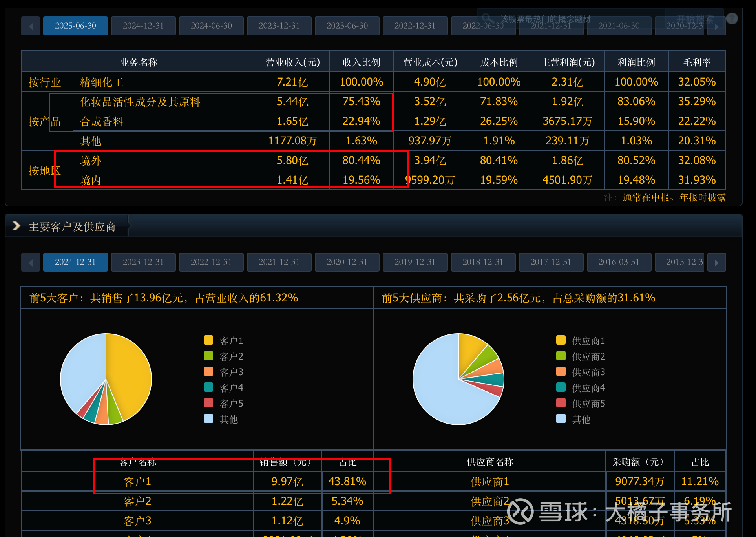
Task: Expand 主要客户及供应商 section chevron
Action: (x=16, y=226)
